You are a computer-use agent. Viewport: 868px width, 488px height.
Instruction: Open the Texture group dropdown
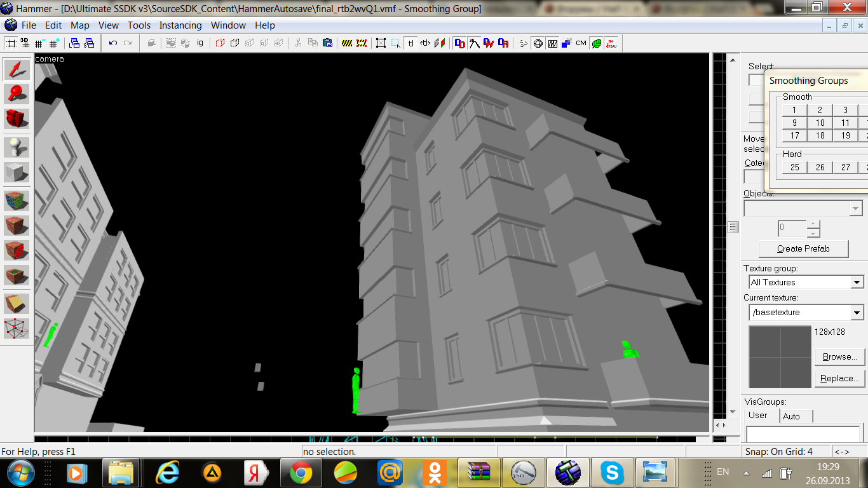(857, 282)
